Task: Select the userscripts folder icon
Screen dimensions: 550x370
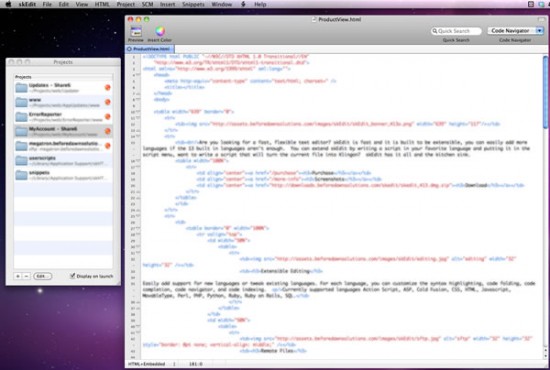Action: pyautogui.click(x=21, y=160)
